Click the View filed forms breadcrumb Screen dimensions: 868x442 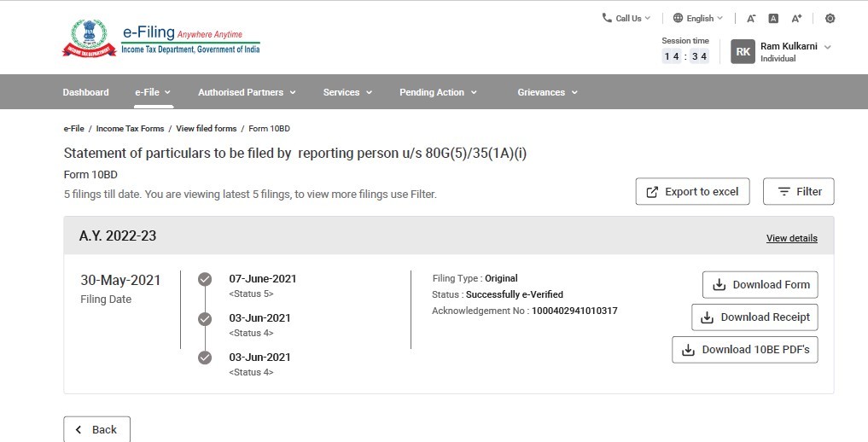(206, 129)
